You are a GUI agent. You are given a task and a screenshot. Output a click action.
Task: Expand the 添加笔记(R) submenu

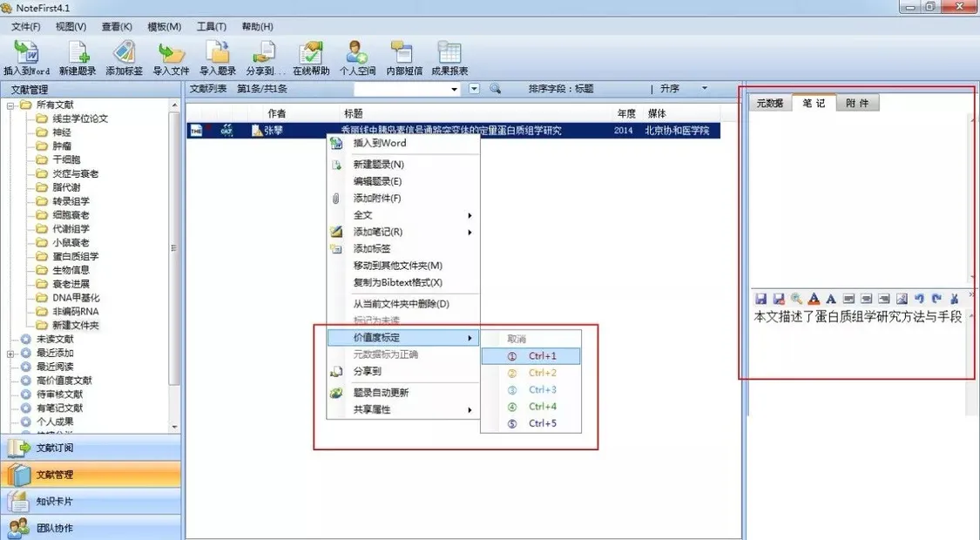coord(470,232)
